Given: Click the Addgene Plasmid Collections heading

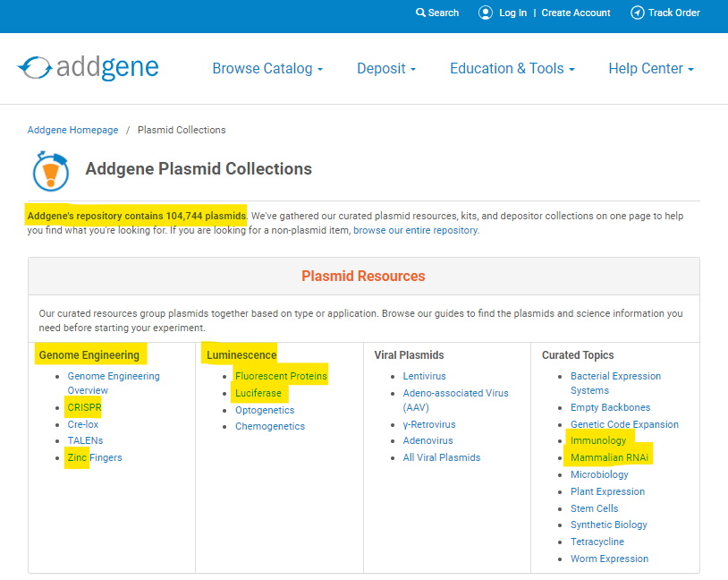Looking at the screenshot, I should [x=199, y=168].
